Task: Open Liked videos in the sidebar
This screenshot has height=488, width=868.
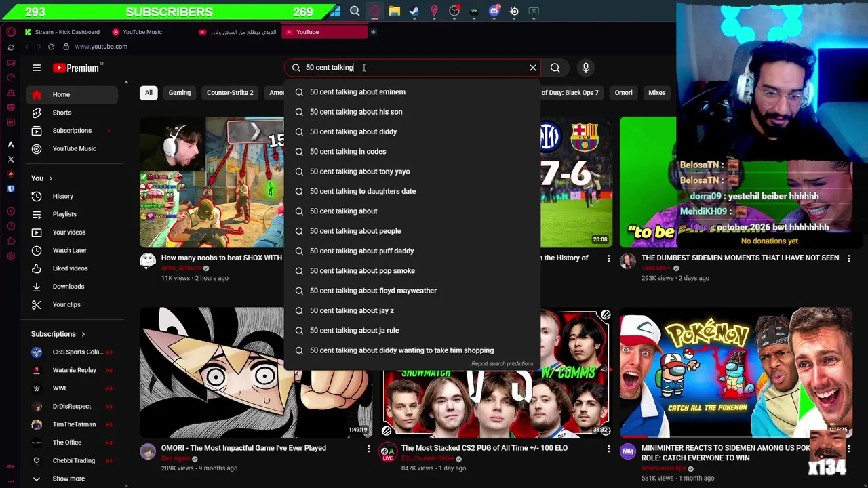Action: pos(73,268)
